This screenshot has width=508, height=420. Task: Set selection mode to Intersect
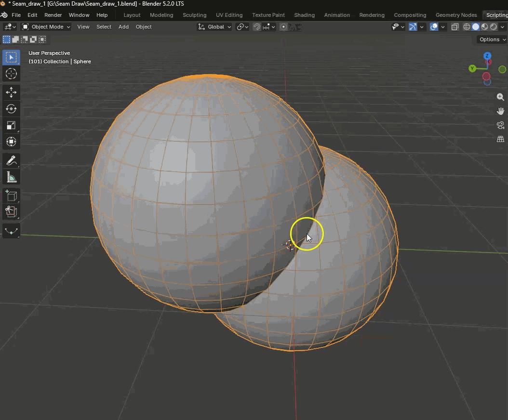point(42,39)
